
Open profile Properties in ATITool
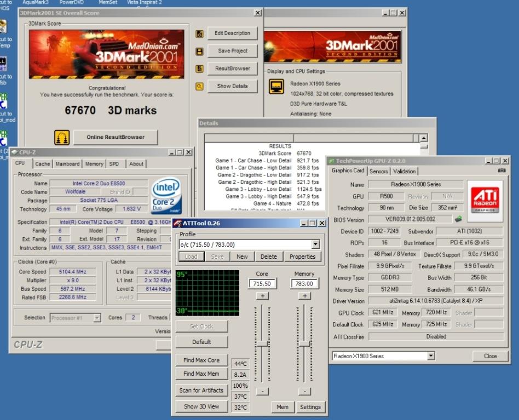(x=303, y=256)
